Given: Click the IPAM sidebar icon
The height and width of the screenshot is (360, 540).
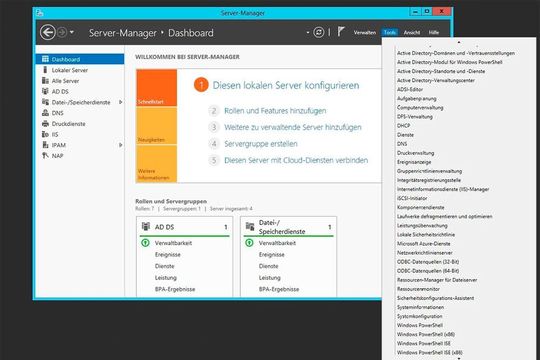Looking at the screenshot, I should (x=45, y=145).
